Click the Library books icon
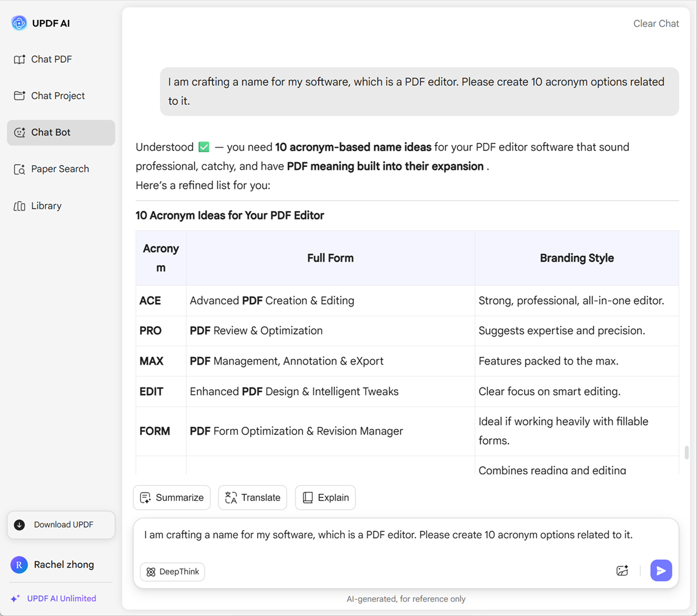The width and height of the screenshot is (697, 616). (x=19, y=206)
